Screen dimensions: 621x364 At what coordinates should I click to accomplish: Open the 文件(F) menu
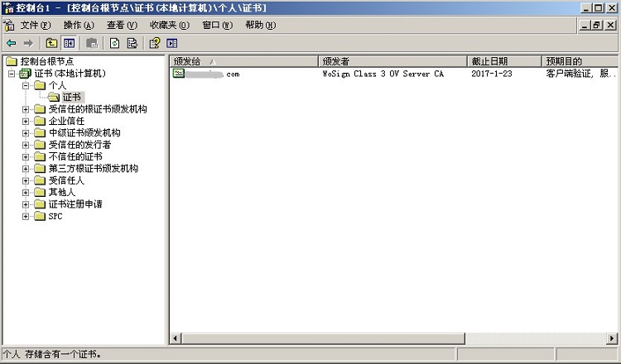[x=35, y=25]
